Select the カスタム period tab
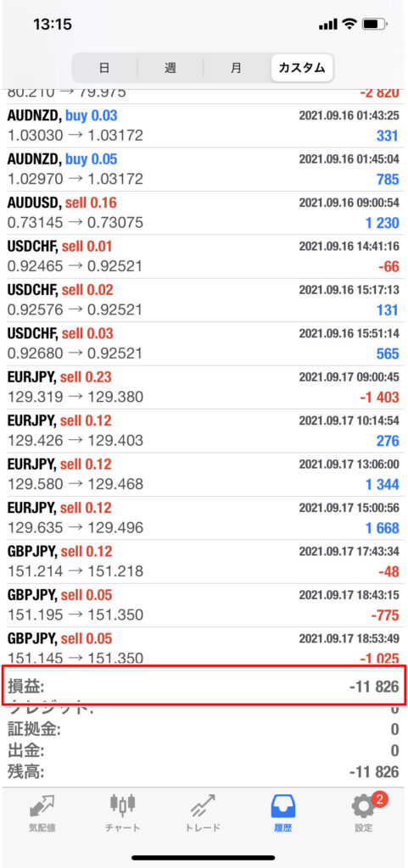 point(302,68)
